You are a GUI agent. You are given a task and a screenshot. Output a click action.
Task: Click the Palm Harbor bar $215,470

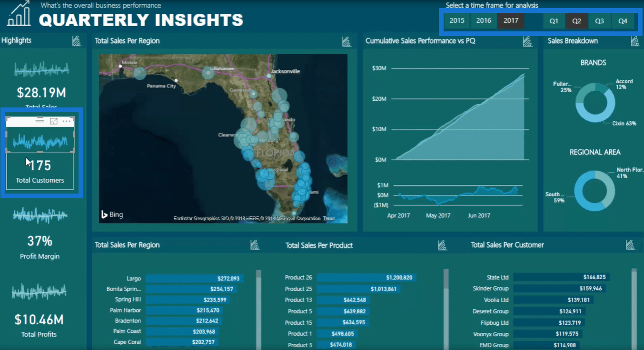[x=184, y=311]
